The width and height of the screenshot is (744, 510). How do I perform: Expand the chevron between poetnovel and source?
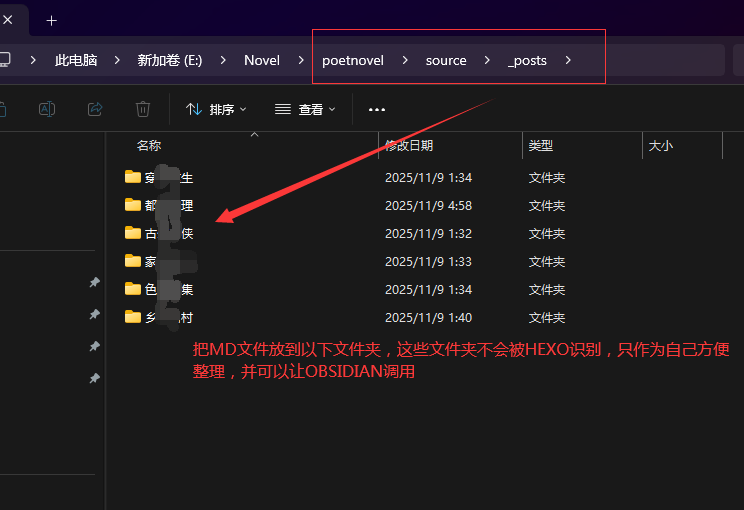click(x=405, y=60)
